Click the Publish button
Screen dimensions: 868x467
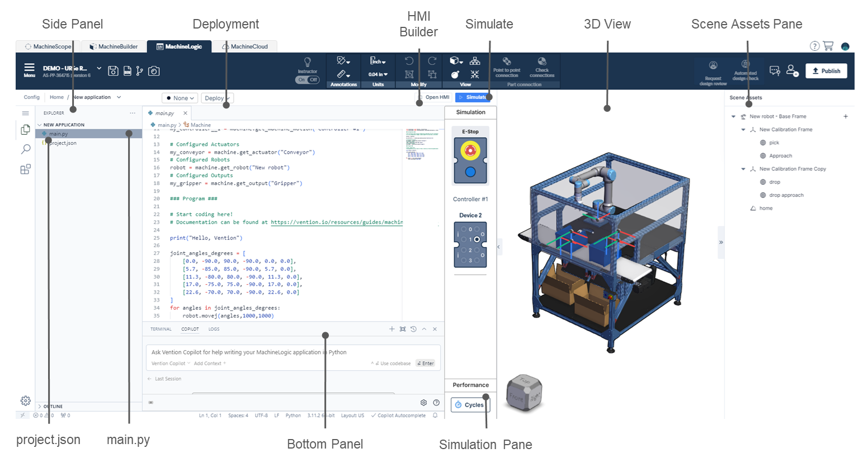point(826,71)
